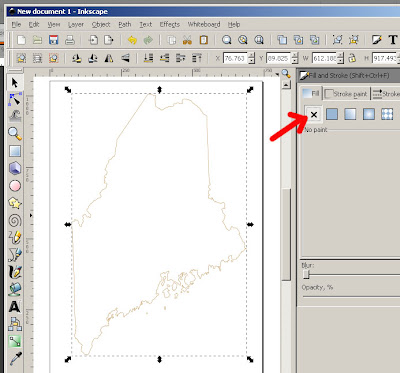Click the Ungroup objects icon

(353, 40)
